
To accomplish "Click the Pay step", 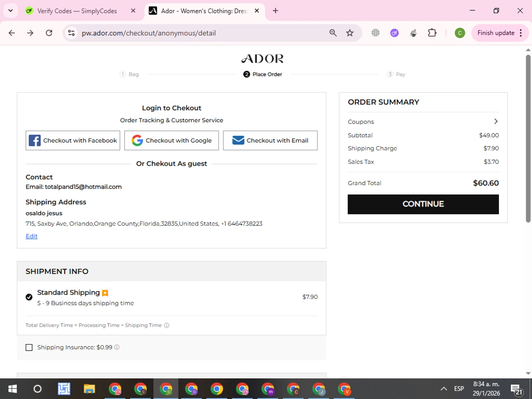I will (x=396, y=74).
